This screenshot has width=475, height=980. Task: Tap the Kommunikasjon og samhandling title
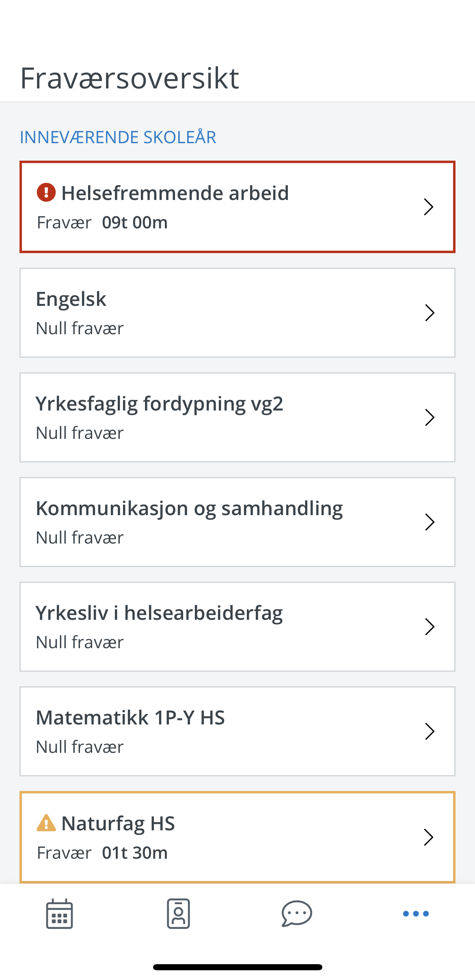(189, 509)
